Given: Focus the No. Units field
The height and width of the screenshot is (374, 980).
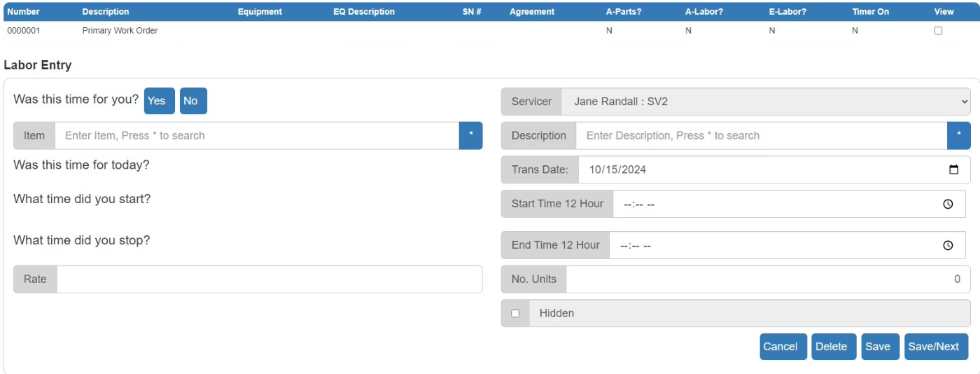Looking at the screenshot, I should [x=767, y=279].
